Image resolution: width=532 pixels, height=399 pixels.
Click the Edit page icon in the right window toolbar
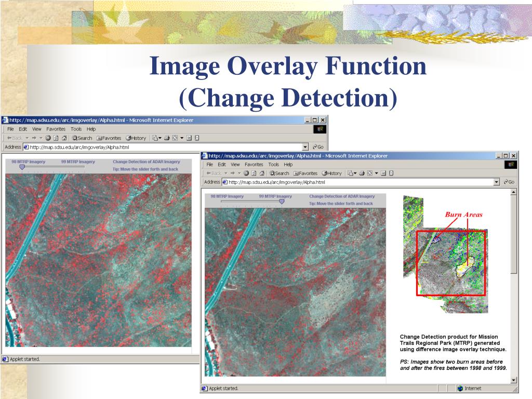[x=370, y=174]
